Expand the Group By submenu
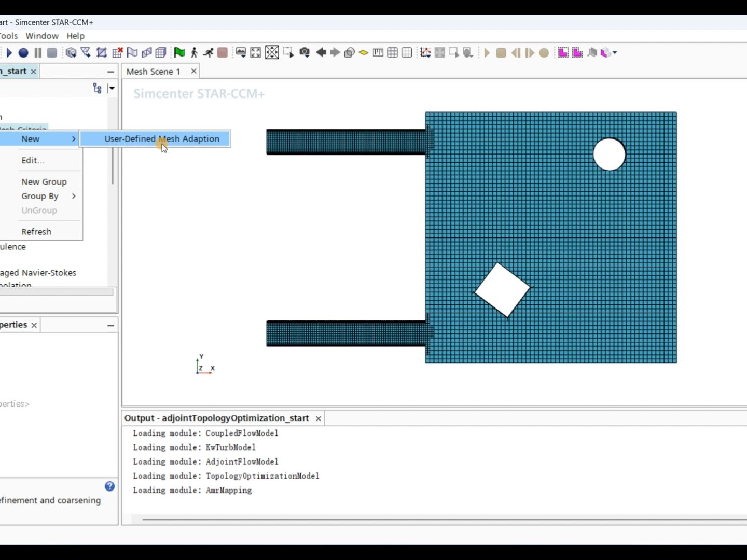Viewport: 747px width, 560px height. tap(40, 196)
